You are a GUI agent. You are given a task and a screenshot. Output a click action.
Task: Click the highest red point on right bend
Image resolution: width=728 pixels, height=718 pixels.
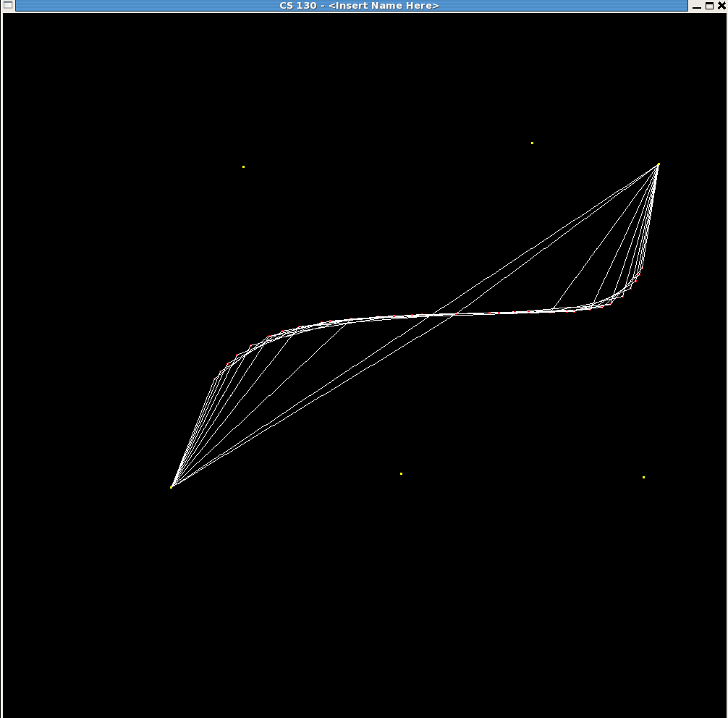point(640,269)
